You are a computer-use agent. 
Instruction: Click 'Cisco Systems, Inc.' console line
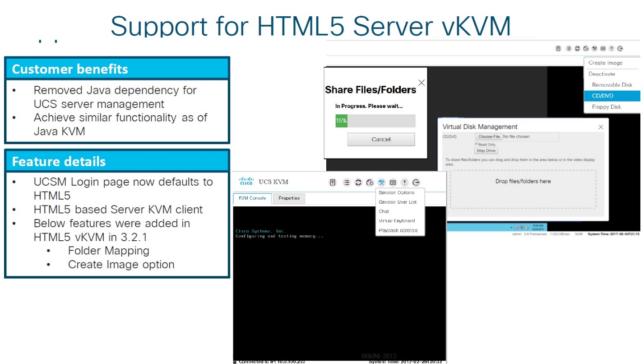261,231
